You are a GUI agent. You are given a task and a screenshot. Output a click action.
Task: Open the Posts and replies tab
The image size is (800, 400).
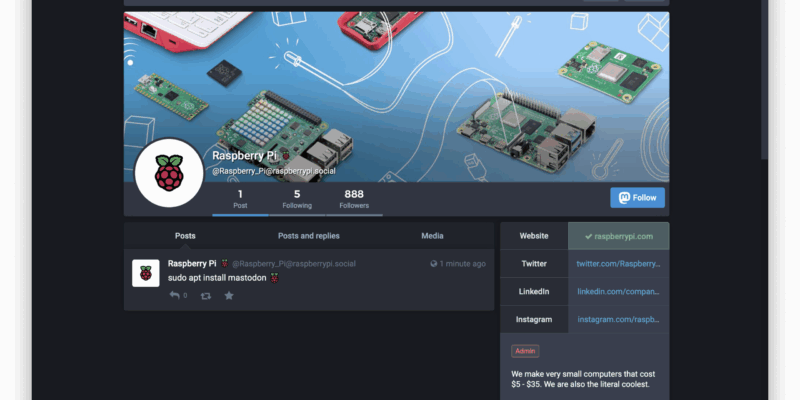pos(309,236)
